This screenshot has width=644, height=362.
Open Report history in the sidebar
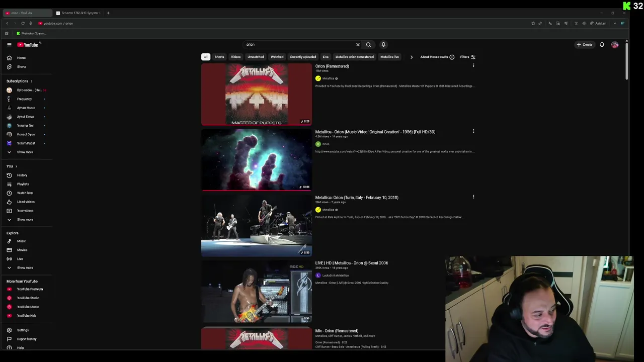[26, 339]
